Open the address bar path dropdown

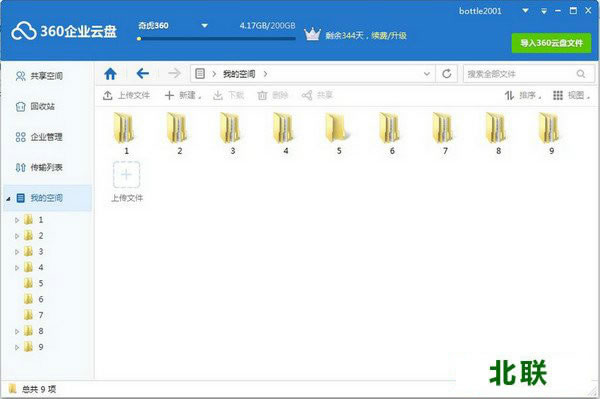pyautogui.click(x=427, y=74)
